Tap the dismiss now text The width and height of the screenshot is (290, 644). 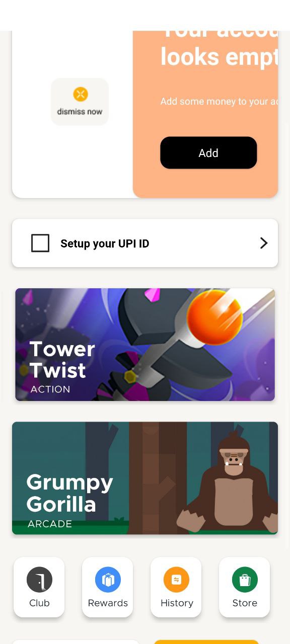click(80, 112)
